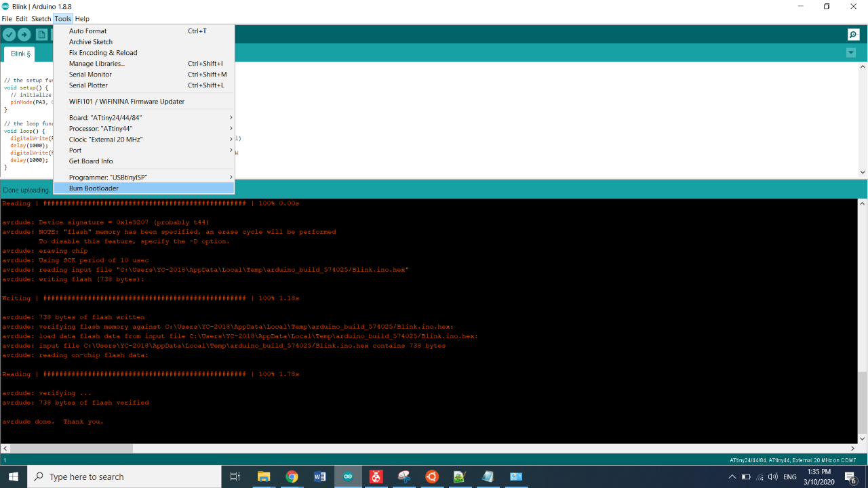Expand the Processor "ATtiny44" submenu
Viewport: 868px width, 488px height.
point(144,129)
